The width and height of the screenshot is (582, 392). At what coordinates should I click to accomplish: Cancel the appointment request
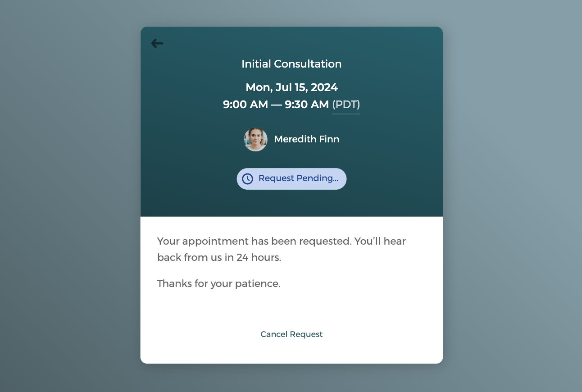[291, 334]
